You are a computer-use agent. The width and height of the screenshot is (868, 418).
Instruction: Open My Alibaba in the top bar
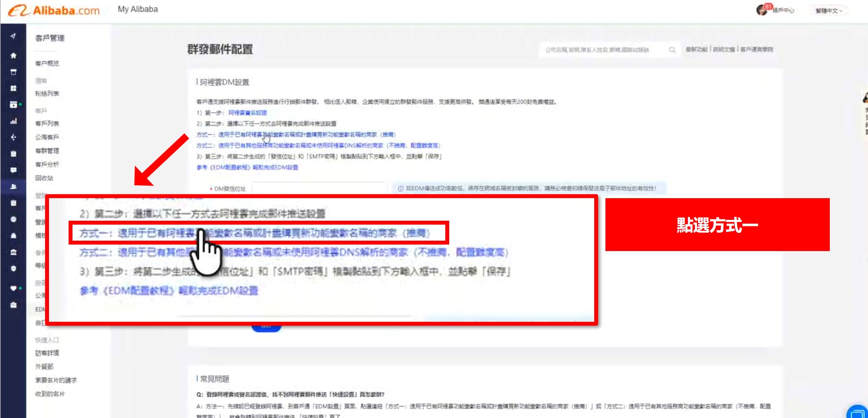(138, 9)
